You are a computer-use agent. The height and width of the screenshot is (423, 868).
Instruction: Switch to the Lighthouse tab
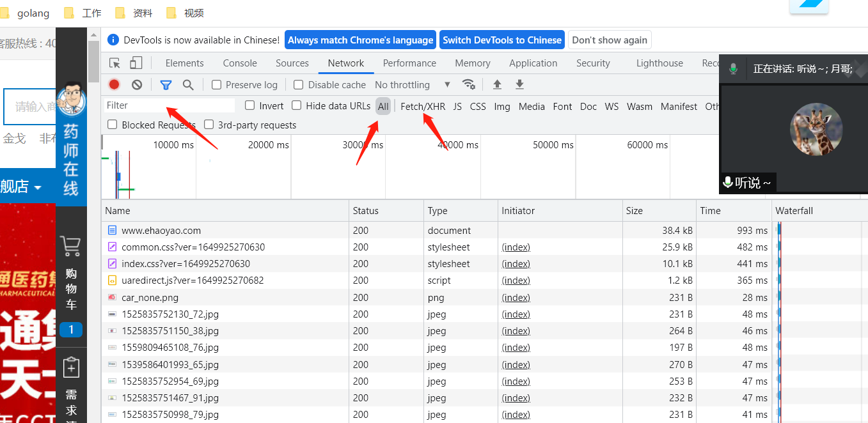click(x=659, y=63)
